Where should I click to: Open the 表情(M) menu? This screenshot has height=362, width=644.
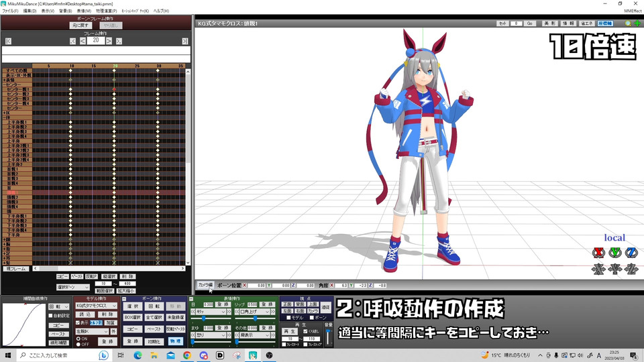(85, 11)
